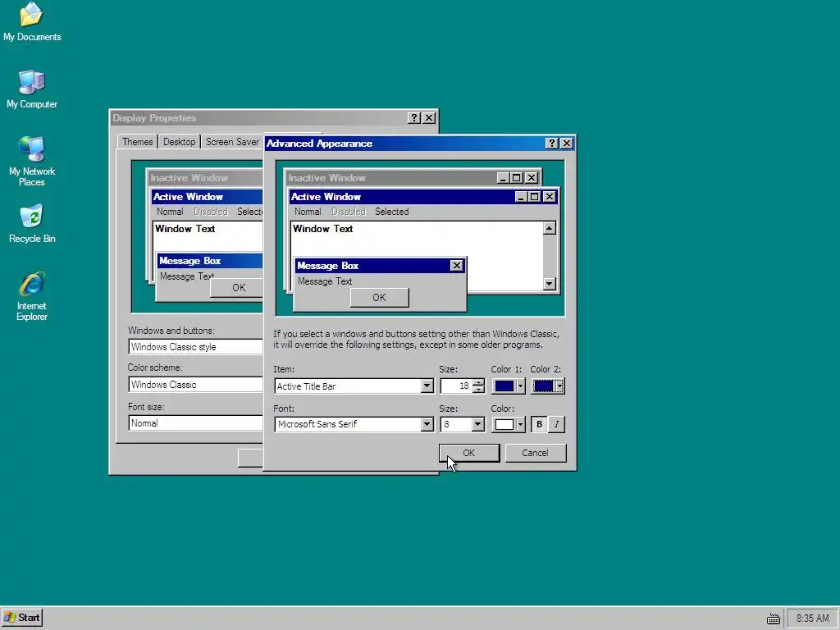Viewport: 840px width, 630px height.
Task: Click the Start button on the taskbar
Action: [22, 617]
